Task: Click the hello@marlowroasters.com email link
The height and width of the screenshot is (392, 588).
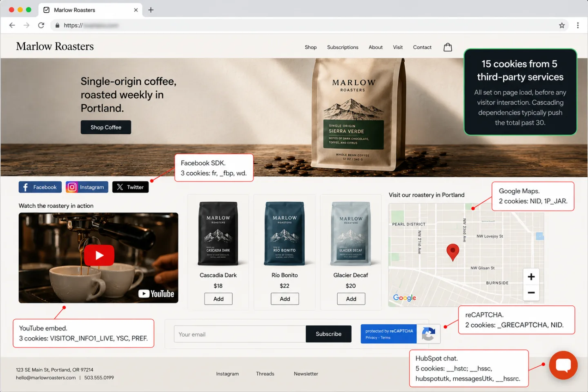Action: click(46, 378)
